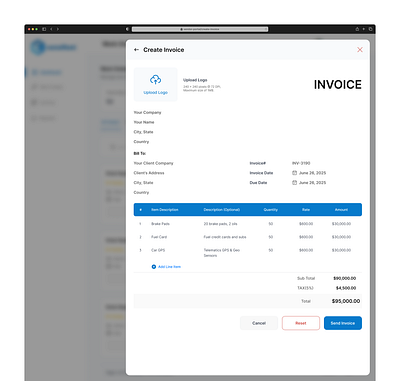Screen dimensions: 400x381
Task: Click the Upload Logo link text
Action: 155,92
